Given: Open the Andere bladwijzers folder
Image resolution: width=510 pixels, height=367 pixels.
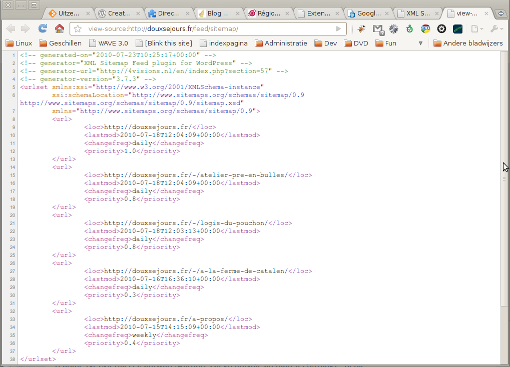Looking at the screenshot, I should coord(468,43).
